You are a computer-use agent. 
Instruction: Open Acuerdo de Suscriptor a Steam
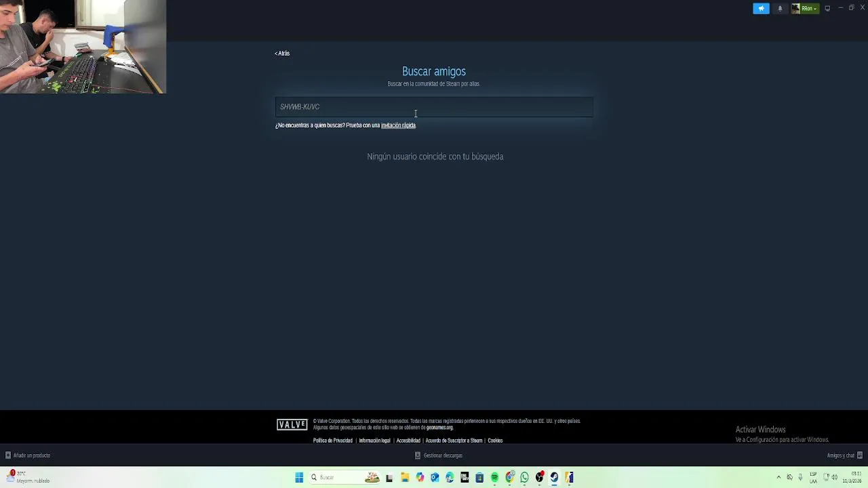(454, 441)
